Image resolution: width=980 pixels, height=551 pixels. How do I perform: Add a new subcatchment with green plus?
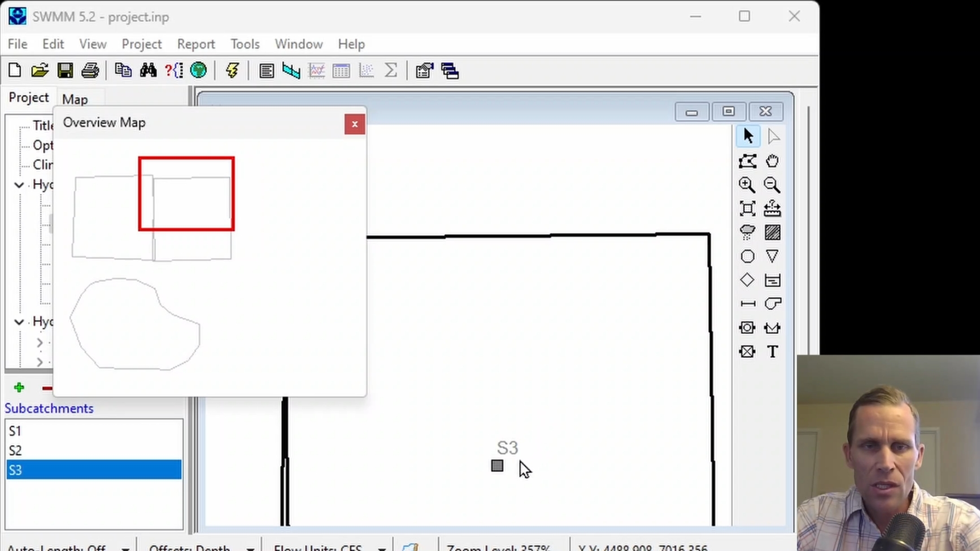[x=19, y=388]
